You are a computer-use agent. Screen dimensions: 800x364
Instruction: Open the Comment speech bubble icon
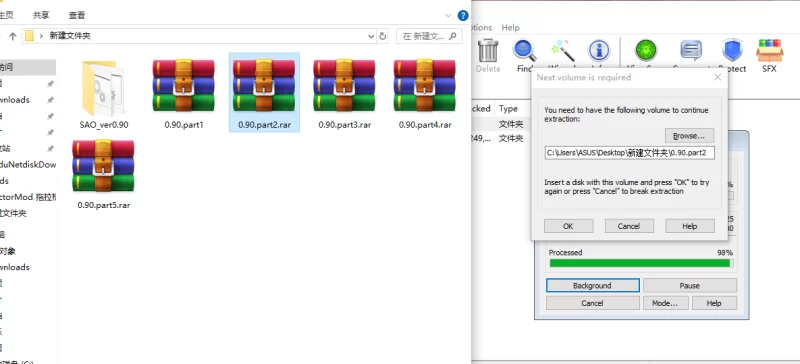pos(691,51)
